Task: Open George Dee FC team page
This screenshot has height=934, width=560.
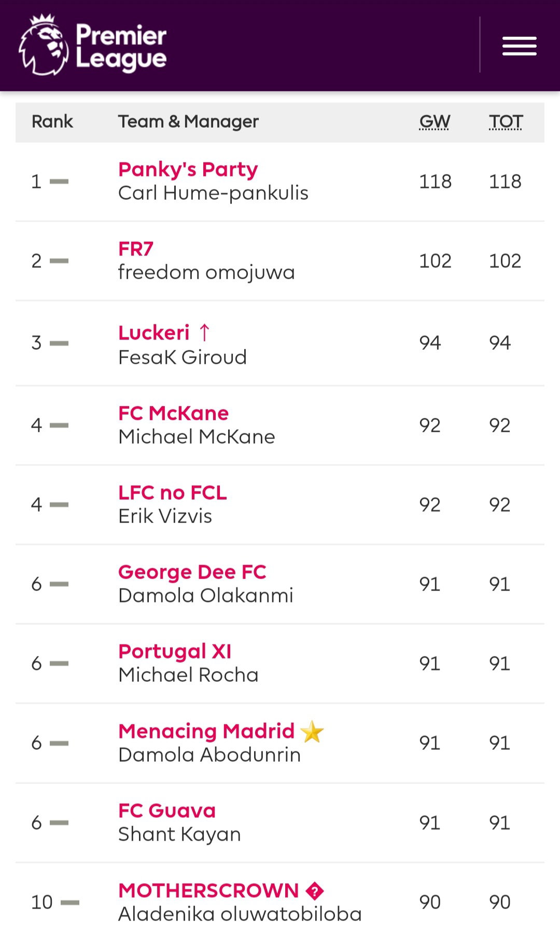Action: 192,572
